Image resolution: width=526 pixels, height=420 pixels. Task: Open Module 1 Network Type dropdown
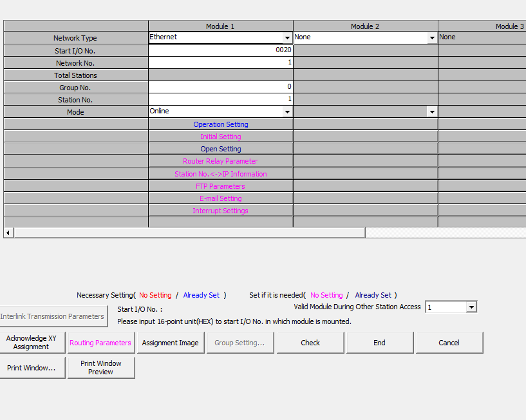pos(287,38)
